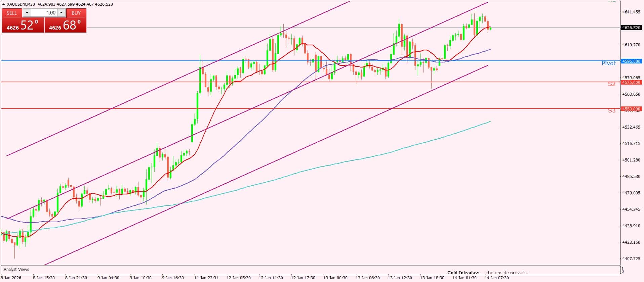Click the 4532.465 price scale value
The width and height of the screenshot is (644, 282).
tap(631, 127)
